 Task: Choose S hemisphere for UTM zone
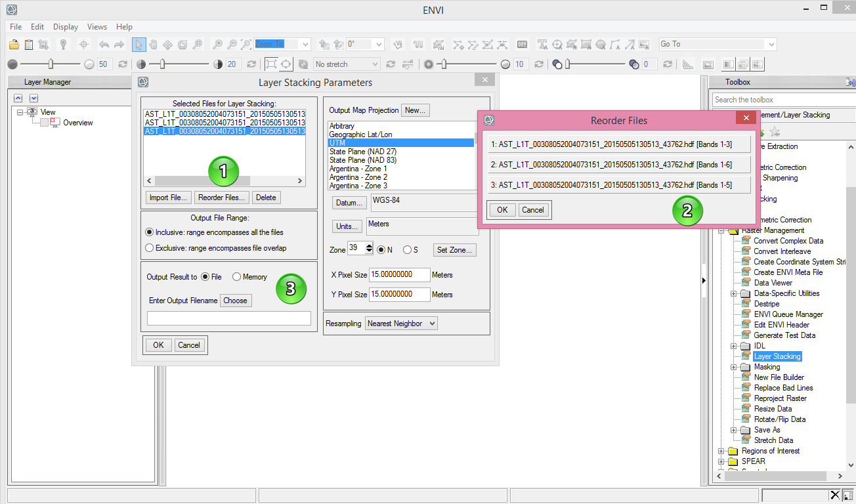407,250
